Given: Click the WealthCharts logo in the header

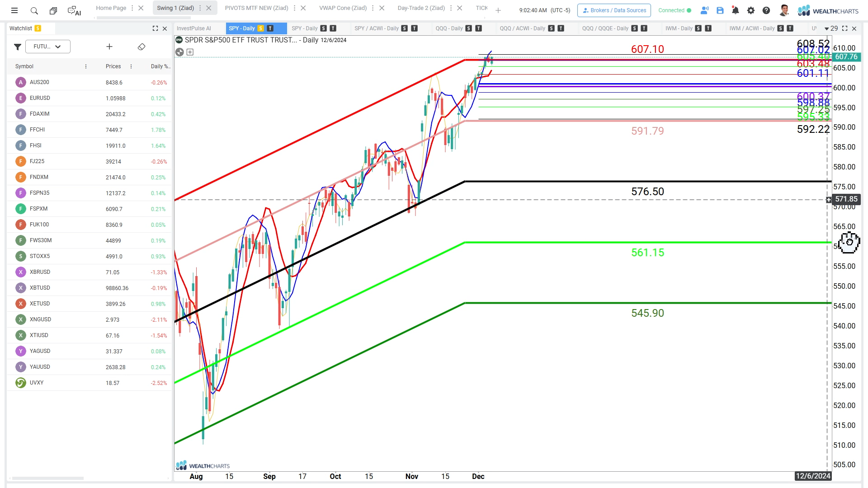Looking at the screenshot, I should click(828, 10).
